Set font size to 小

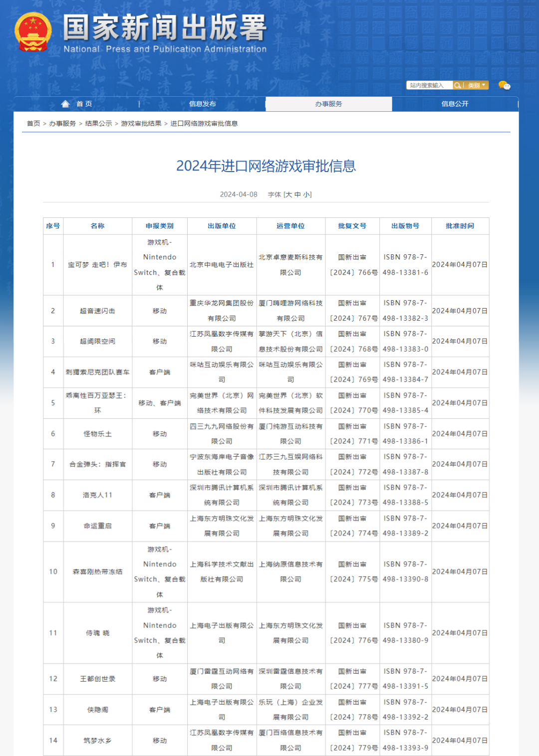pos(305,194)
